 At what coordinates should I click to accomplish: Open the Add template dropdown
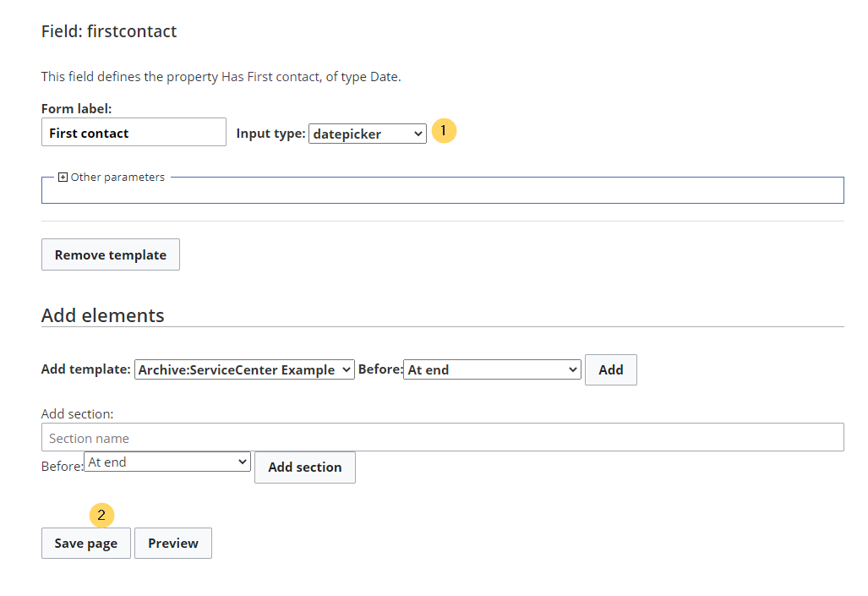[244, 369]
